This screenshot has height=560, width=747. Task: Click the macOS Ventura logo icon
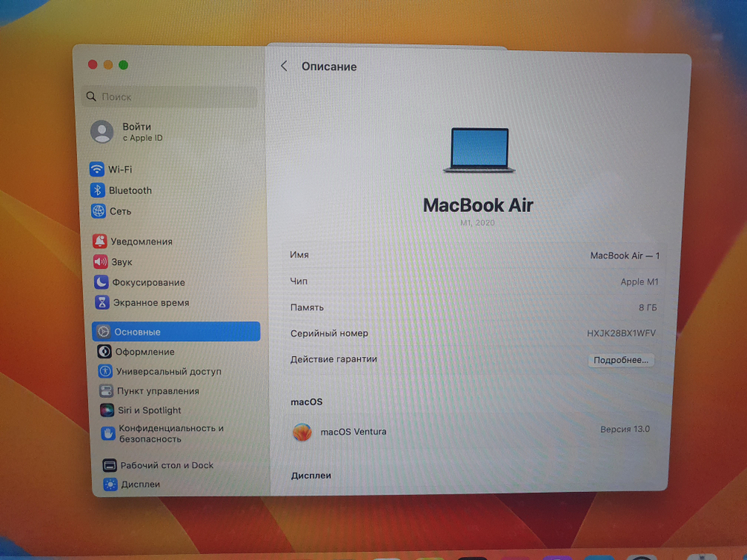pos(303,432)
